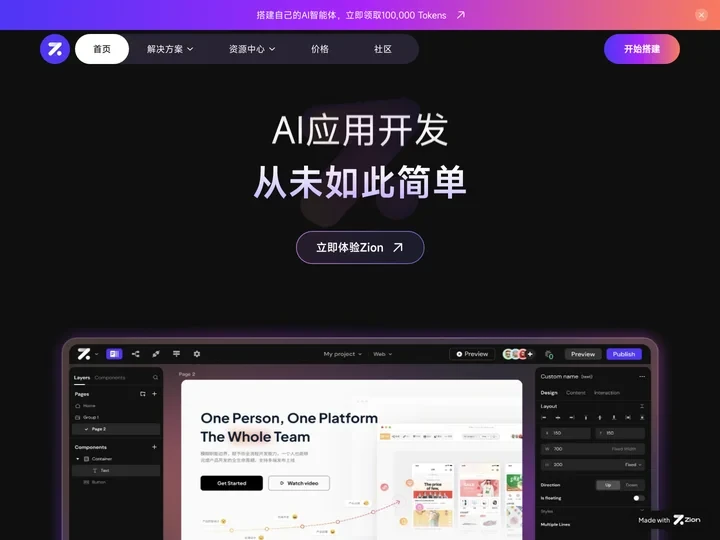Screen dimensions: 720x540
Task: Open the three-dot menu next to Custom name
Action: (641, 377)
